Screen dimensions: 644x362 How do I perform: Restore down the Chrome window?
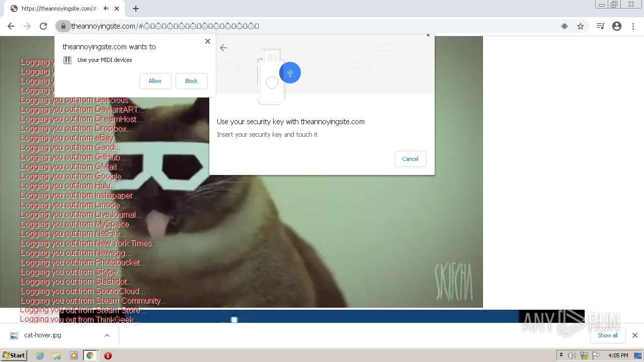coord(614,5)
